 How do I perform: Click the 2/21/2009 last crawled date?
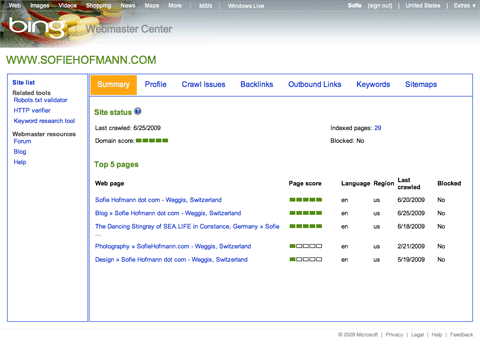(x=411, y=246)
